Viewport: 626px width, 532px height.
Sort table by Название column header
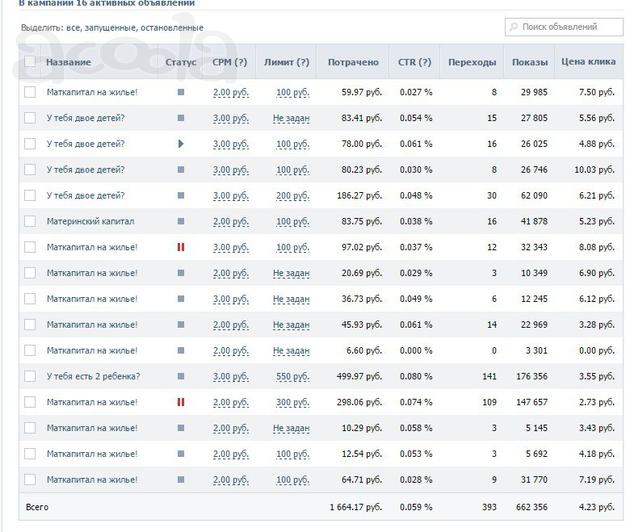(x=69, y=62)
